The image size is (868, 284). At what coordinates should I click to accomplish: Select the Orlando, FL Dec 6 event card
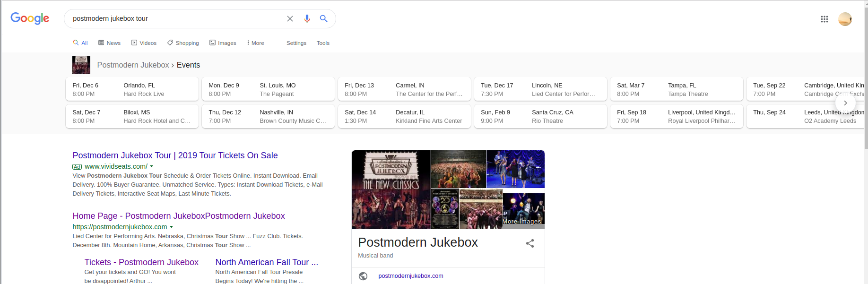pyautogui.click(x=132, y=89)
